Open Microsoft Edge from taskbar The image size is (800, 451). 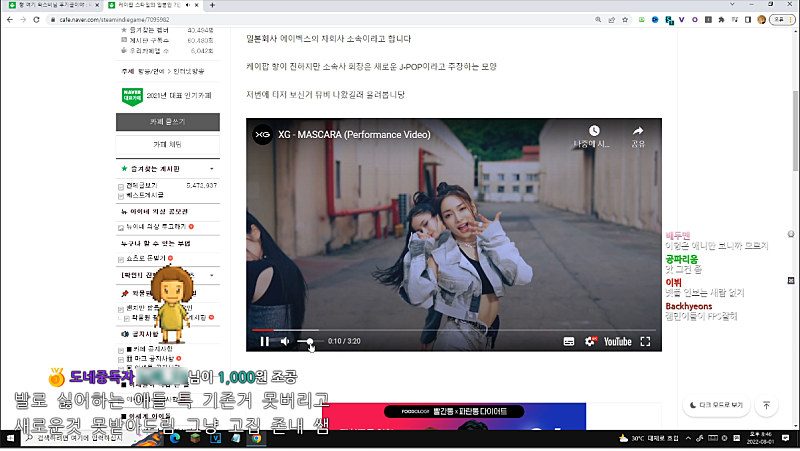tap(175, 438)
